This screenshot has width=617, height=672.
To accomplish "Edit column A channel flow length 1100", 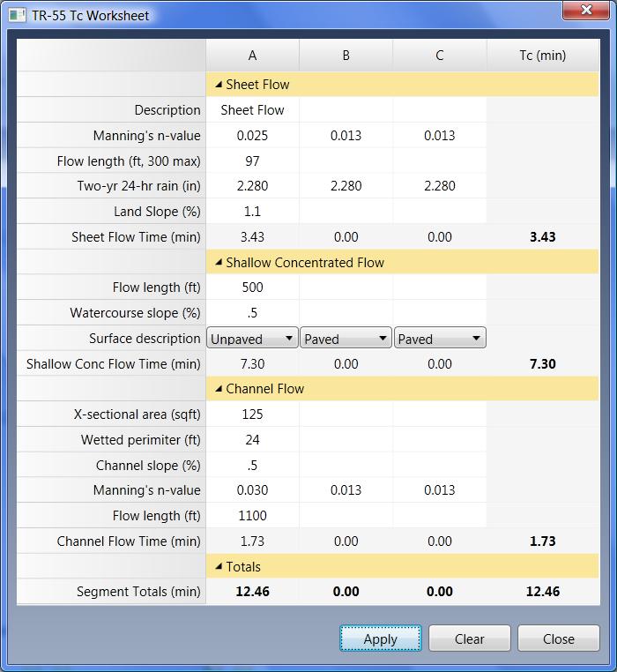I will (252, 516).
